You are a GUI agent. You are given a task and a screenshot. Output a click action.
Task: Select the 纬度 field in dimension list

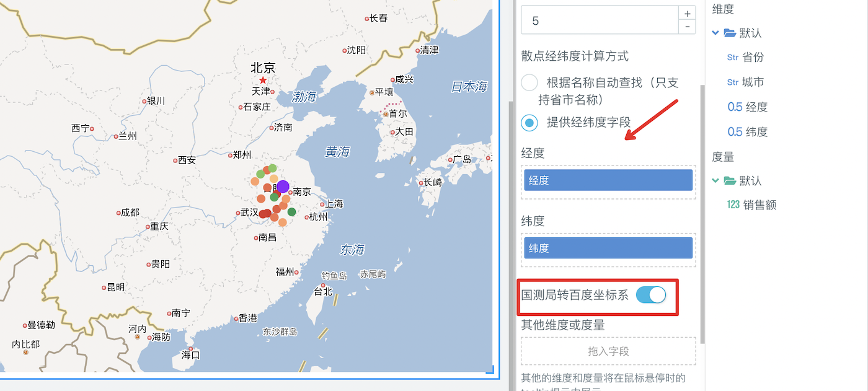(757, 132)
